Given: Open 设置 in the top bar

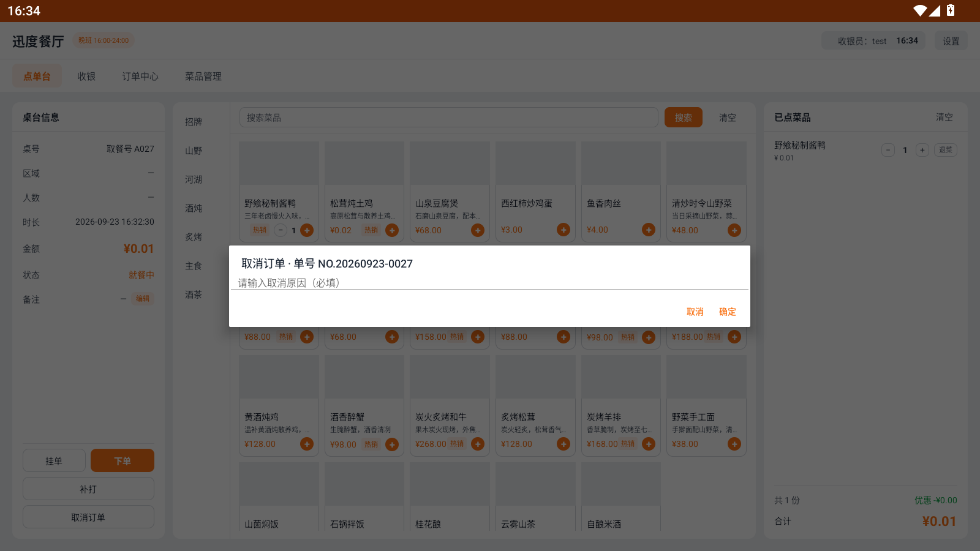Looking at the screenshot, I should (951, 41).
